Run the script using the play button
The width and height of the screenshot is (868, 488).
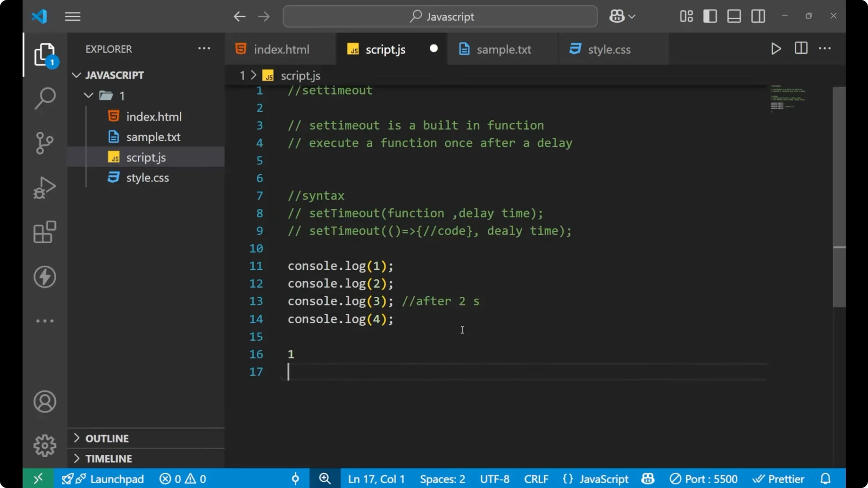pyautogui.click(x=776, y=49)
